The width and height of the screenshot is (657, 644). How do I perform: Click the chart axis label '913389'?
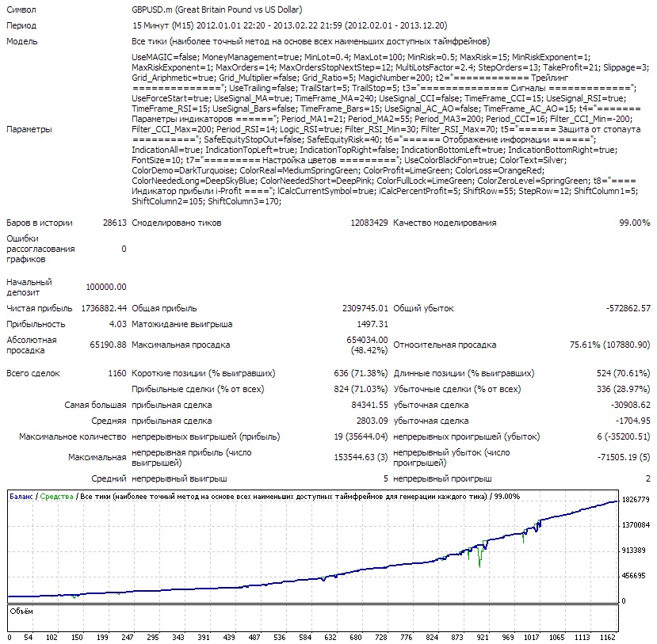[x=633, y=551]
